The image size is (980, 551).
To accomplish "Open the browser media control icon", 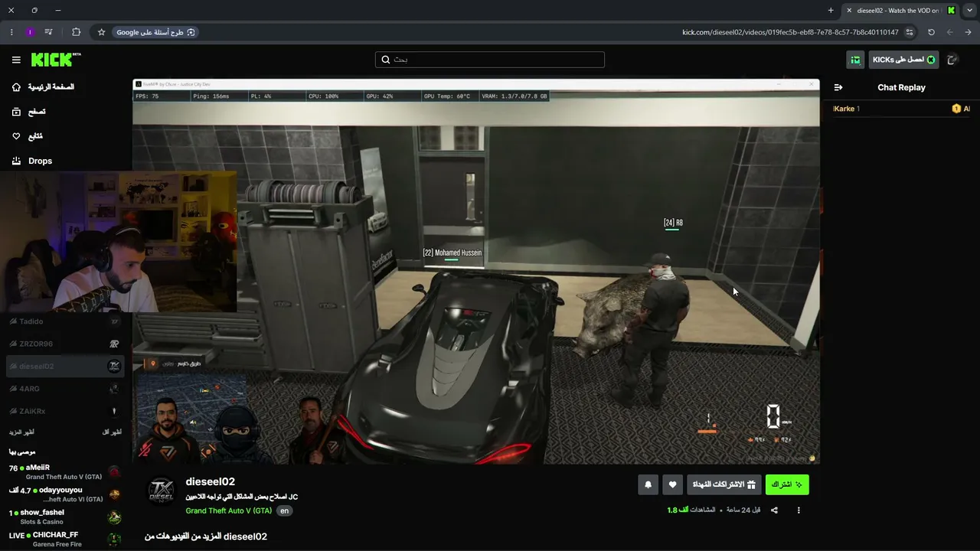I will (x=49, y=32).
